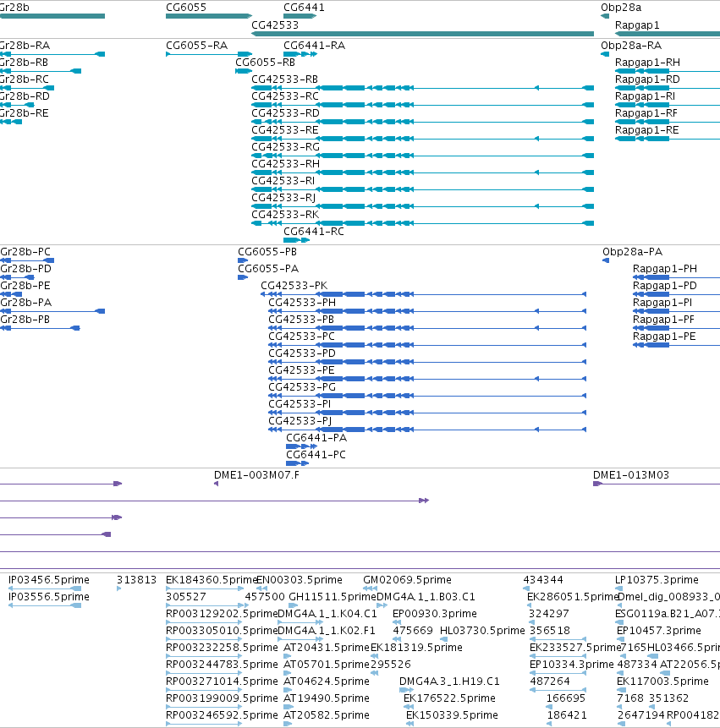Select the Rapgap1-PF protein label
Image resolution: width=720 pixels, height=728 pixels.
point(663,320)
